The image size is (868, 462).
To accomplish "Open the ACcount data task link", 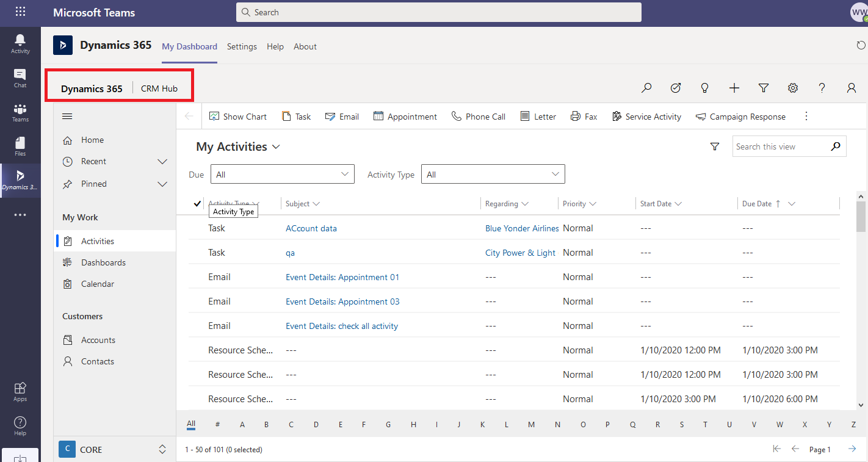I will (311, 228).
